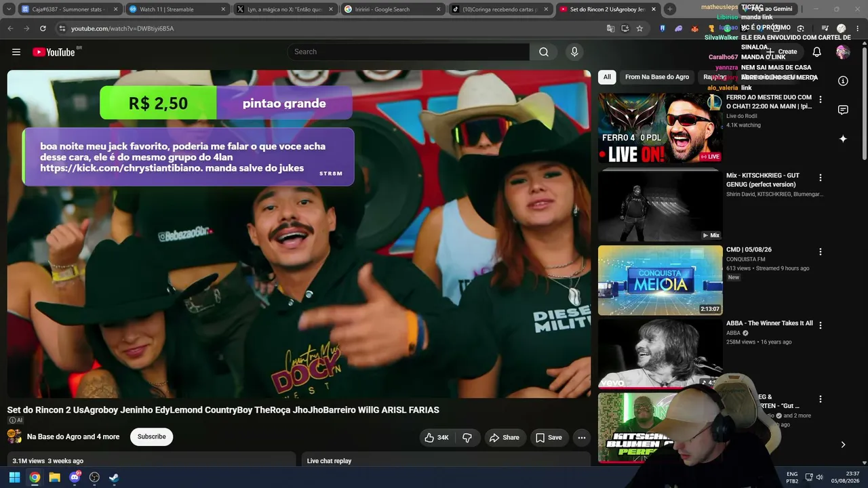Start voice search with the microphone
This screenshot has width=868, height=488.
click(x=574, y=52)
